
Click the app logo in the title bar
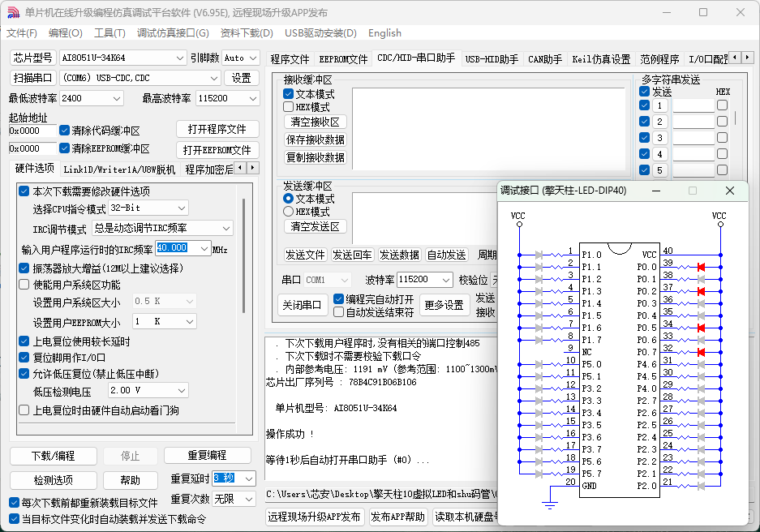tap(14, 13)
